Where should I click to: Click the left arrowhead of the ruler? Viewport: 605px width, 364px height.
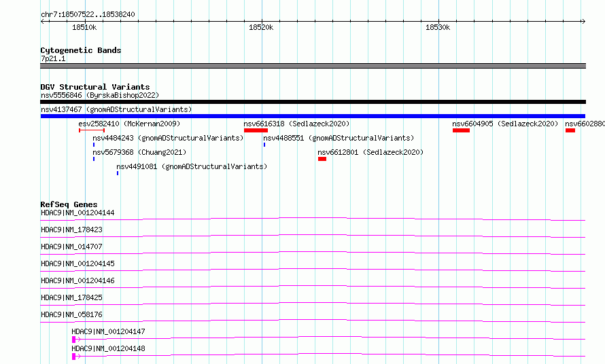coord(42,21)
